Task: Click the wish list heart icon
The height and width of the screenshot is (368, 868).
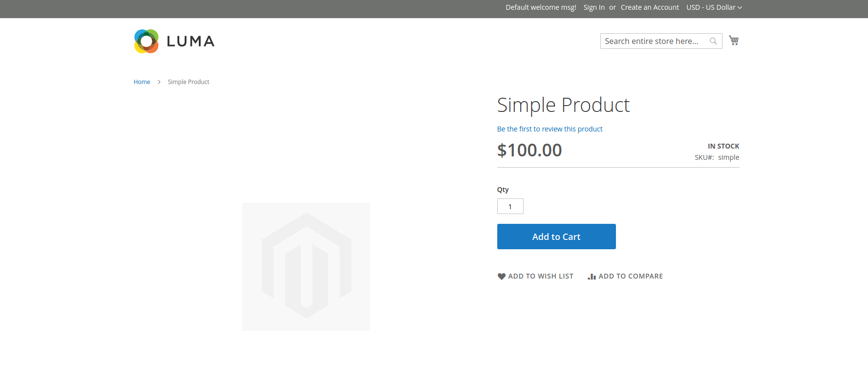Action: 501,276
